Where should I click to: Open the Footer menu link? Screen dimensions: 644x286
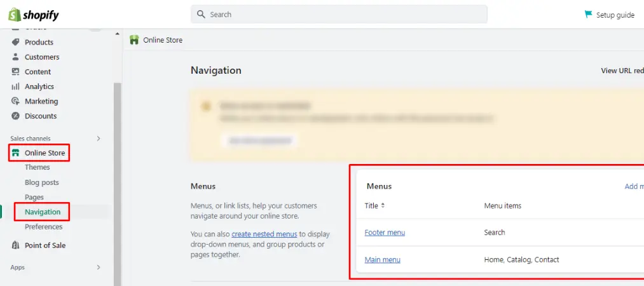385,232
